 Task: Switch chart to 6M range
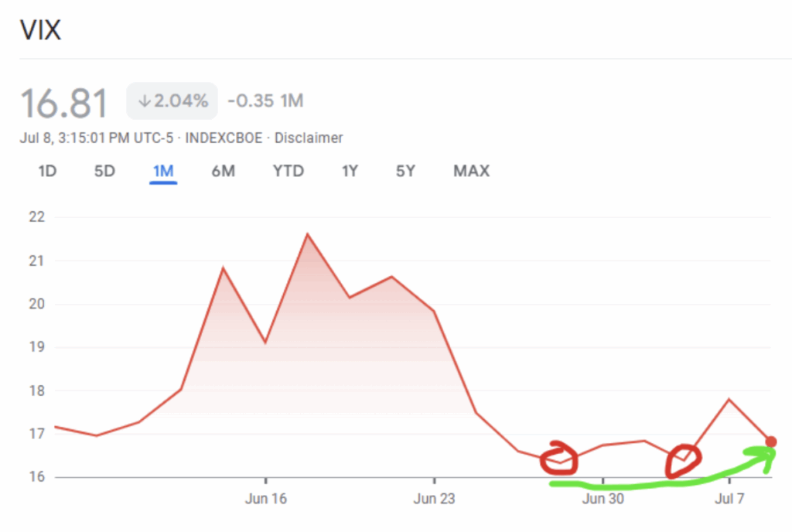pyautogui.click(x=224, y=171)
